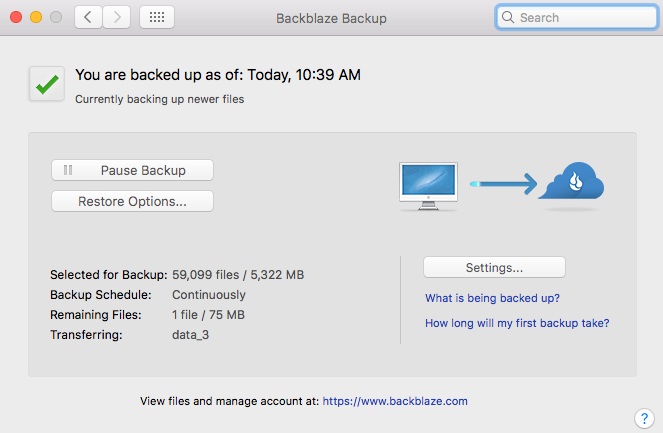Go back with the left chevron button

click(x=88, y=17)
